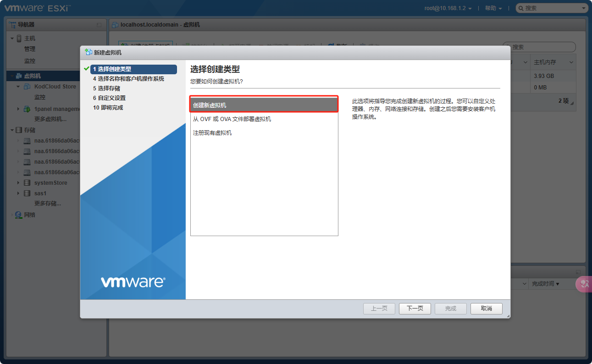This screenshot has width=592, height=364.
Task: Expand the 网络 tree node
Action: [x=12, y=215]
